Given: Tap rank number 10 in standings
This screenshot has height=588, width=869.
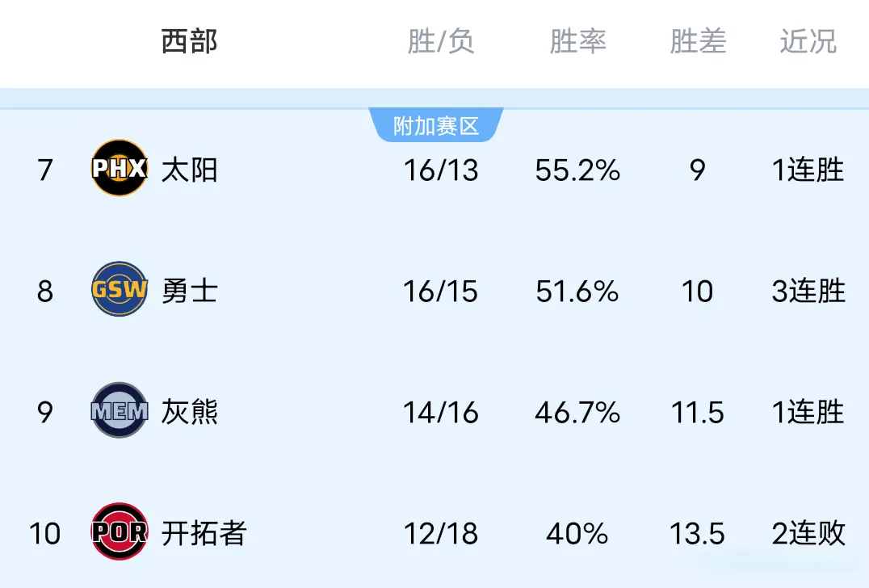Looking at the screenshot, I should coord(44,534).
